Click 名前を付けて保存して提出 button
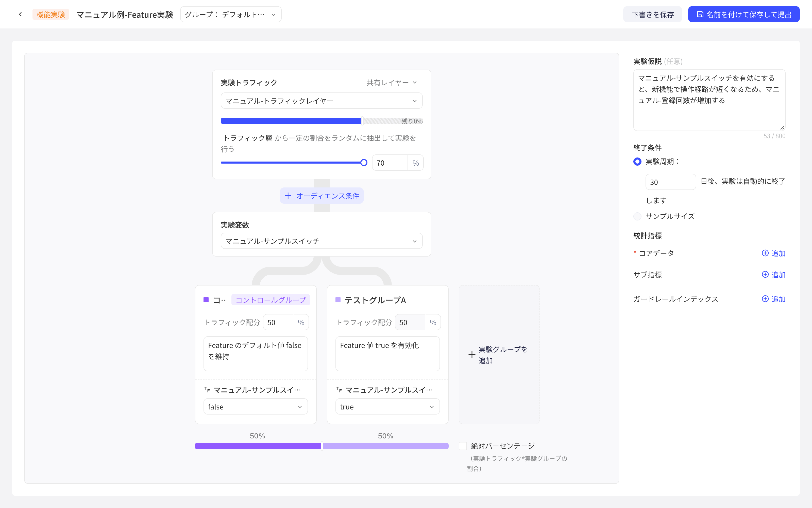This screenshot has width=812, height=508. tap(743, 14)
